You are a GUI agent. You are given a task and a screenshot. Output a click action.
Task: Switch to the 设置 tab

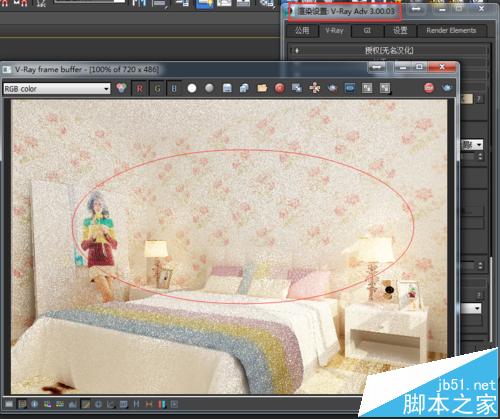(400, 31)
